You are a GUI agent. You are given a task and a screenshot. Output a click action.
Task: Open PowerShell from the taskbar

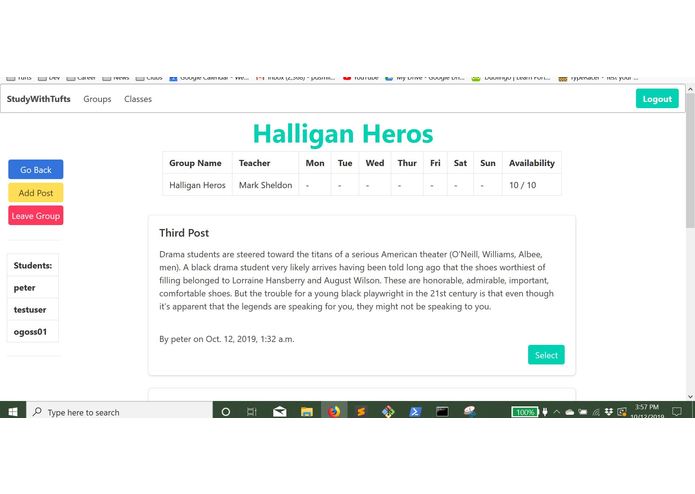[x=415, y=412]
